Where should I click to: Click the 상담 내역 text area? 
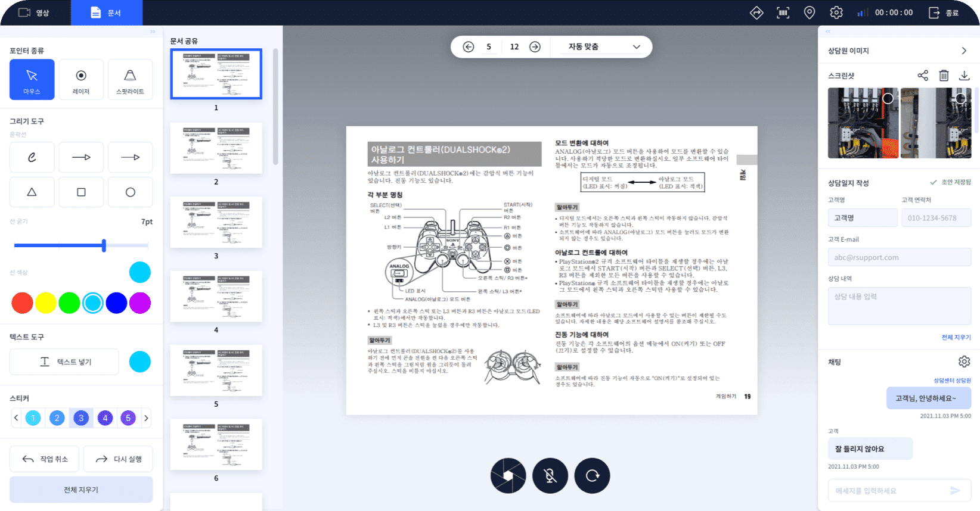coord(900,306)
